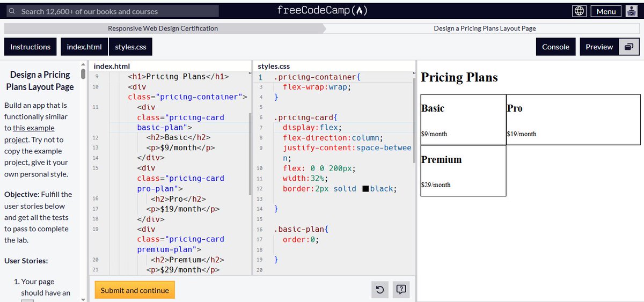Open the language globe icon
The image size is (644, 302).
pos(579,11)
